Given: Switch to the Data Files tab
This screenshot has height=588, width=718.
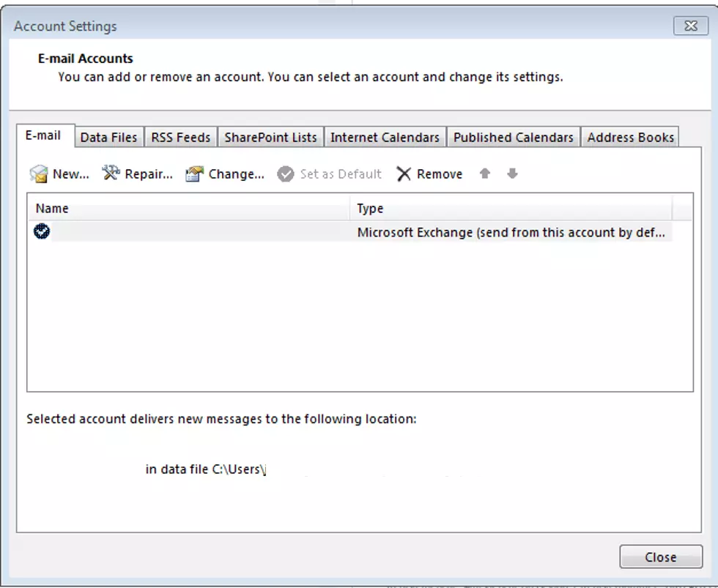Looking at the screenshot, I should pos(108,137).
